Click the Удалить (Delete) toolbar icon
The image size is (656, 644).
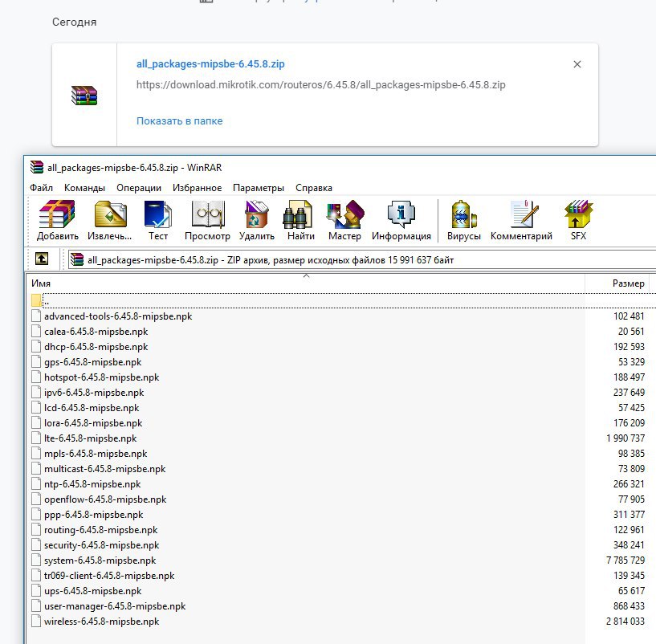[x=256, y=220]
